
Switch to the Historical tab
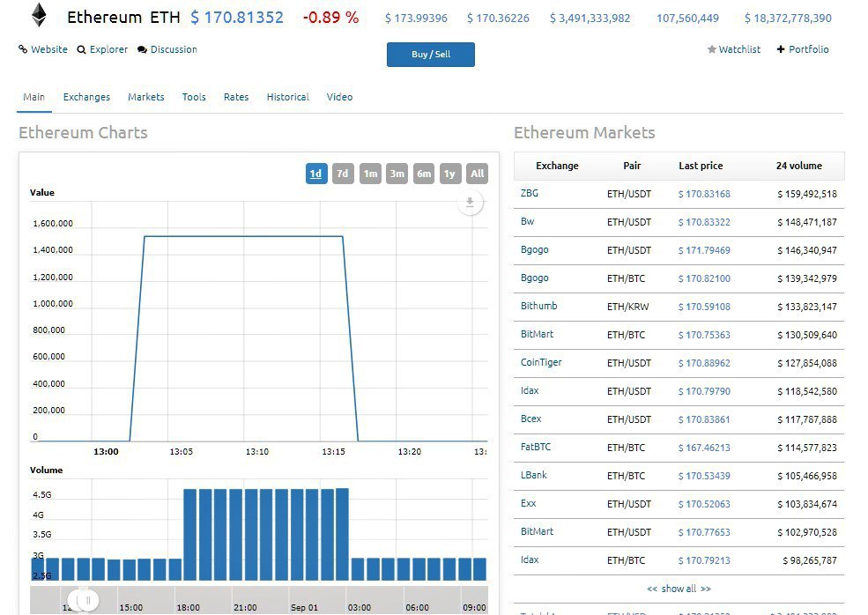tap(288, 97)
